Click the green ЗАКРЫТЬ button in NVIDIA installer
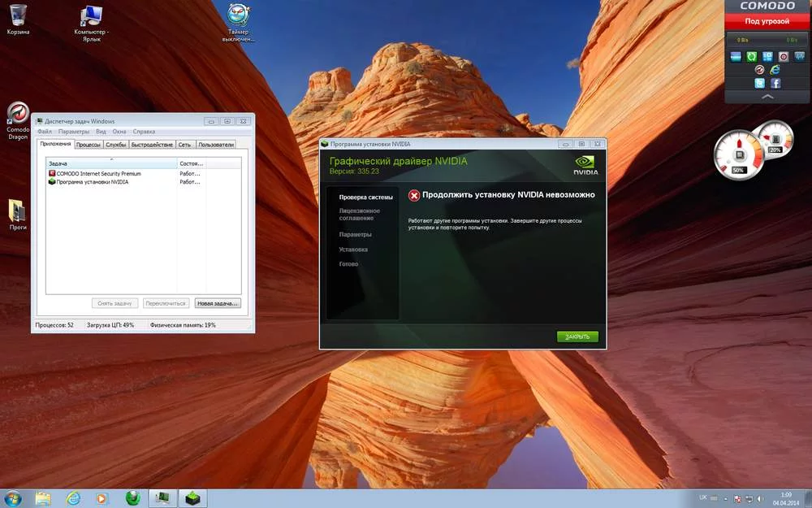This screenshot has height=508, width=812. [x=577, y=336]
